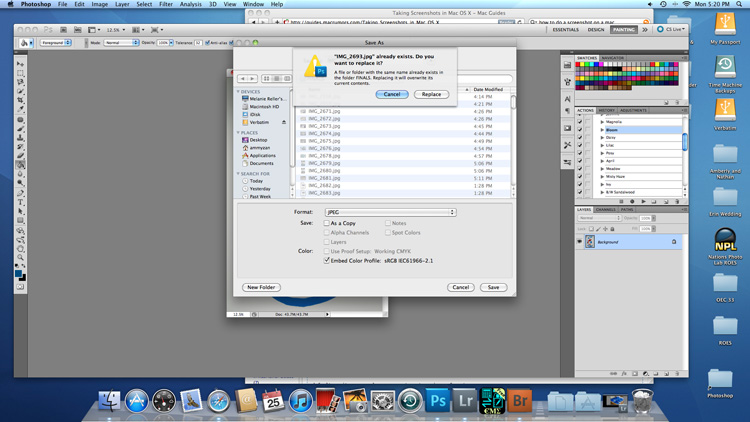Click Replace in the overwrite alert
750x422 pixels.
pyautogui.click(x=431, y=94)
